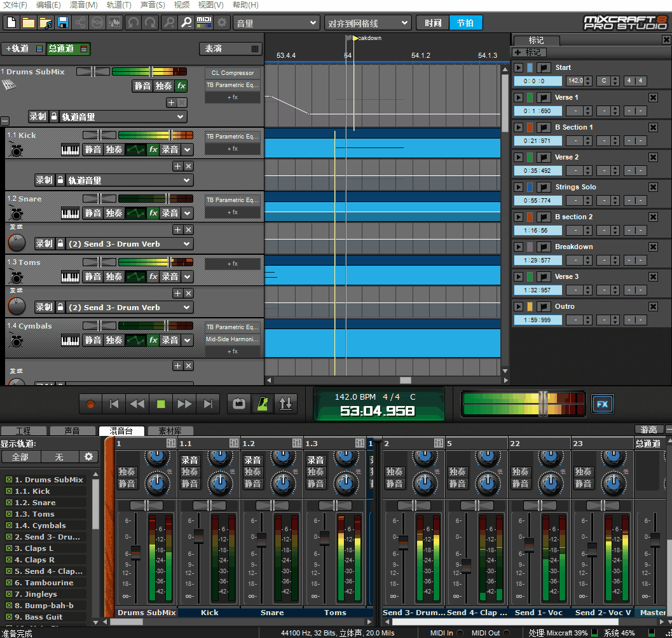This screenshot has height=638, width=672.
Task: Open the snap-to-grid dropdown
Action: pyautogui.click(x=367, y=23)
